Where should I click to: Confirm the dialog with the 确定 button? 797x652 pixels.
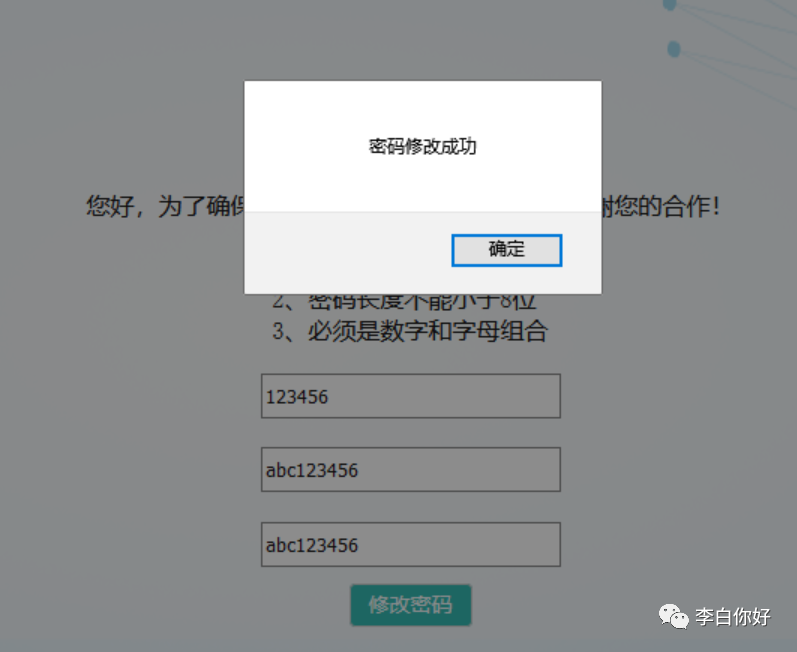point(506,250)
